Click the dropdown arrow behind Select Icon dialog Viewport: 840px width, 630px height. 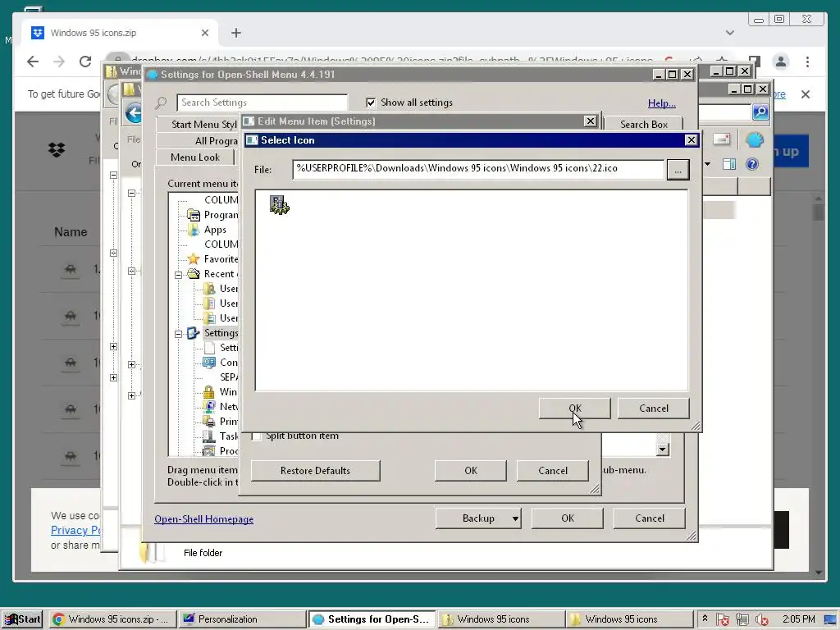(663, 450)
